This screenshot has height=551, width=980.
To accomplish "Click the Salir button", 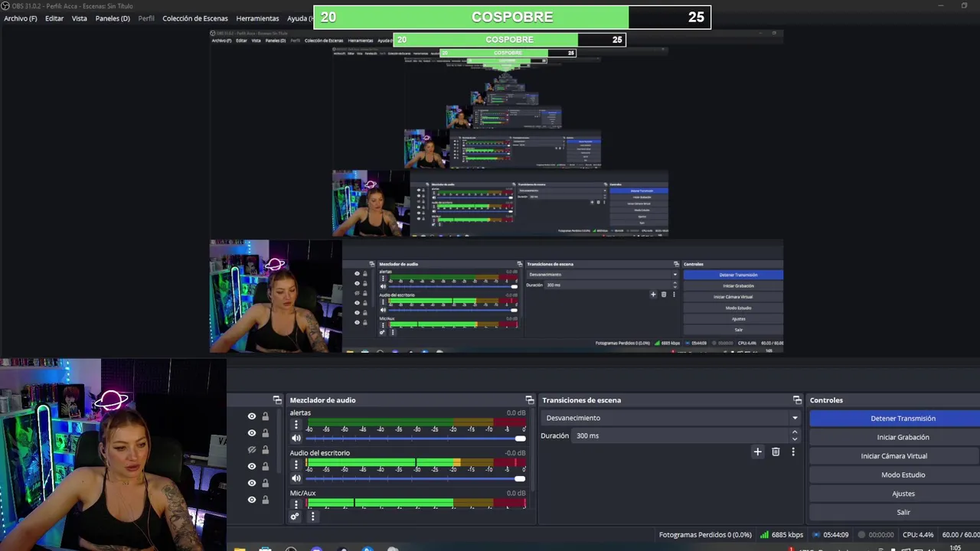I will (x=894, y=512).
